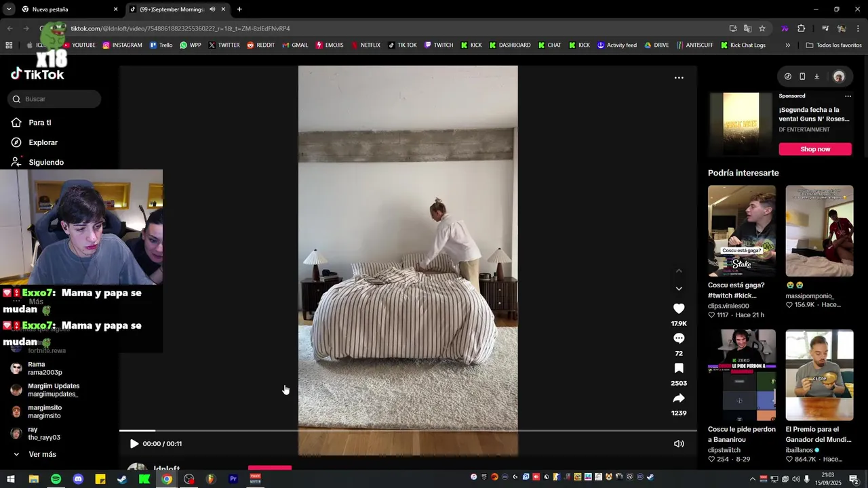Image resolution: width=868 pixels, height=488 pixels.
Task: Open sponsored ad three-dot menu
Action: 848,96
